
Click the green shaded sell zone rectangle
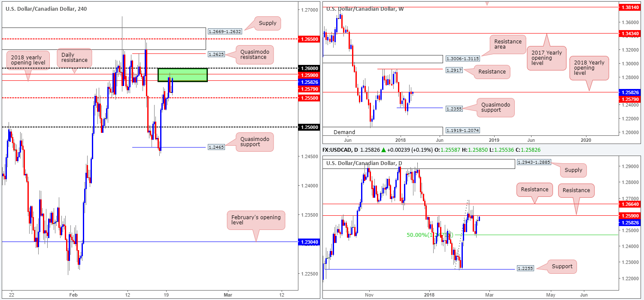click(183, 75)
